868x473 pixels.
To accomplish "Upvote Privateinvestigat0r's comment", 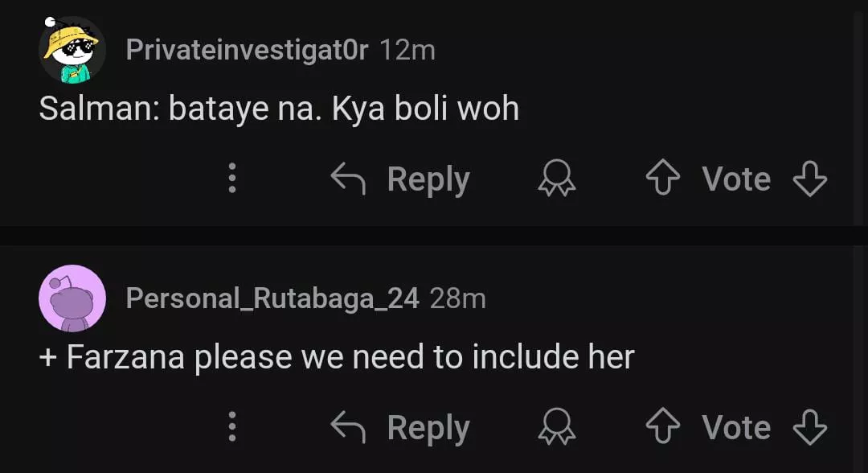I will coord(662,179).
